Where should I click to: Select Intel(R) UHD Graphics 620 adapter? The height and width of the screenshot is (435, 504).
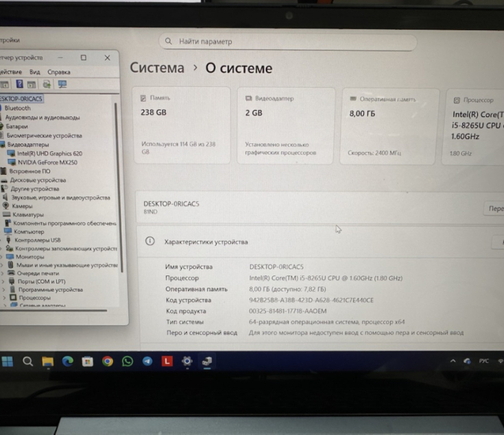point(49,153)
